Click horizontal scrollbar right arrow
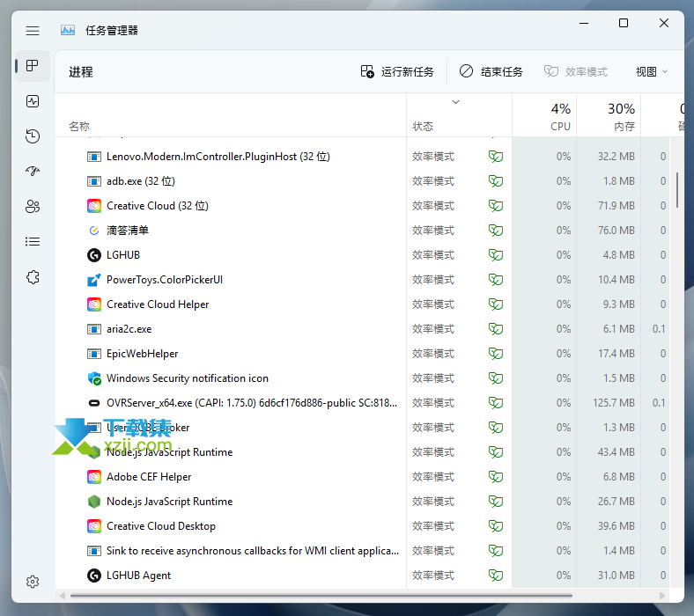This screenshot has width=694, height=616. [x=662, y=596]
